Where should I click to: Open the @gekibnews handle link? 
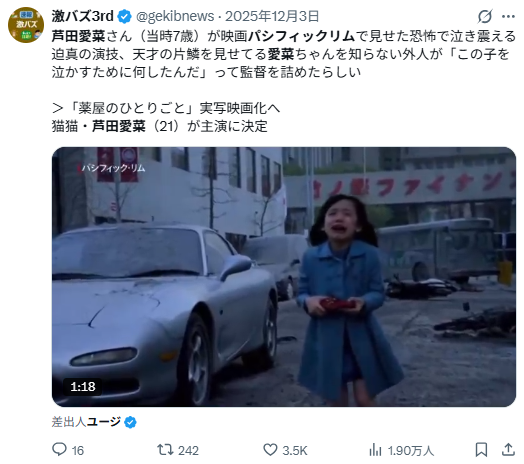point(175,16)
